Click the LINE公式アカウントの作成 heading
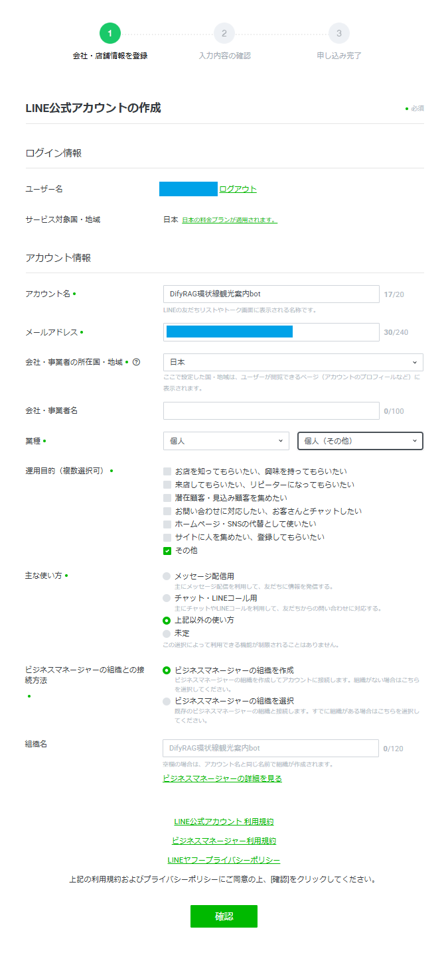This screenshot has height=980, width=446. click(x=93, y=107)
